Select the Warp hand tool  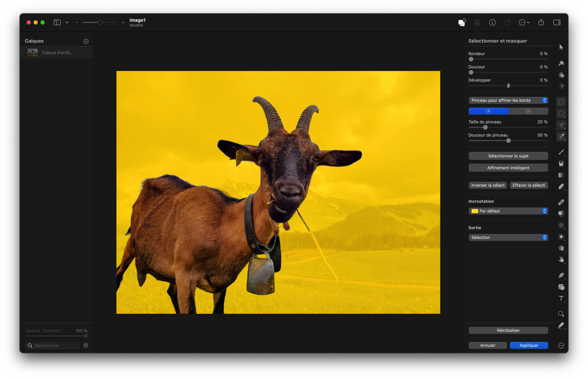click(x=561, y=259)
